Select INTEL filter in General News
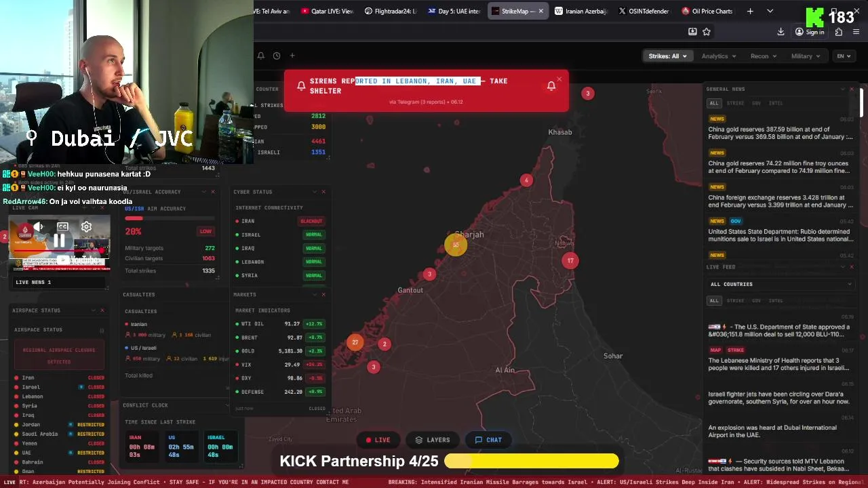Viewport: 868px width, 488px height. (776, 103)
